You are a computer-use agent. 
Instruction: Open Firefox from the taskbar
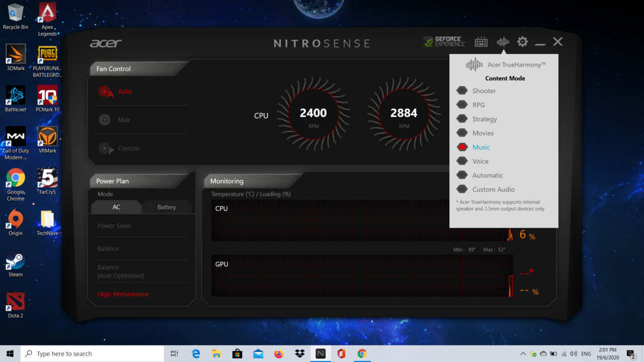(x=279, y=354)
